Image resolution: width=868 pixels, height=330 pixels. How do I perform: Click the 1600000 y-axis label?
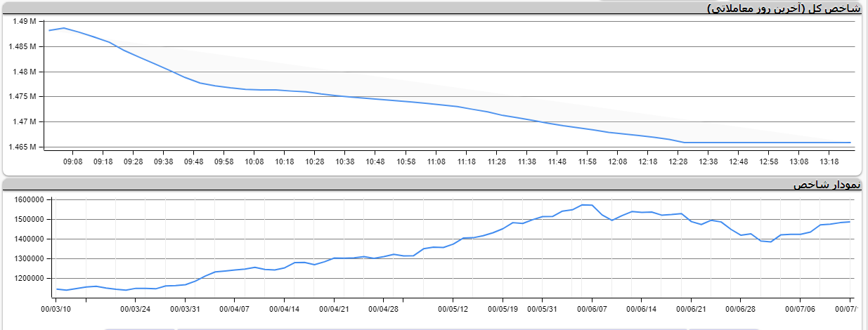[28, 200]
